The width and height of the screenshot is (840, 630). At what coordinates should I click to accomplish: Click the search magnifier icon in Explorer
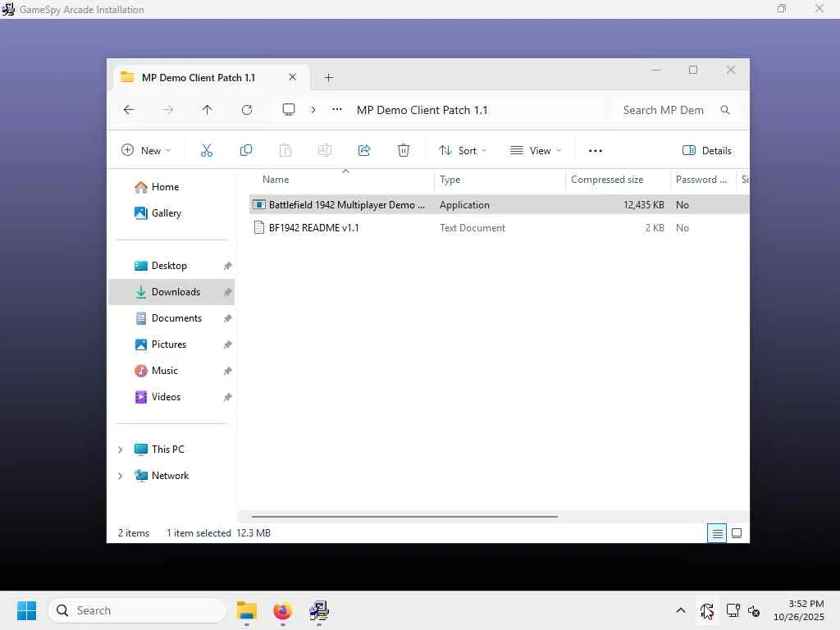725,110
